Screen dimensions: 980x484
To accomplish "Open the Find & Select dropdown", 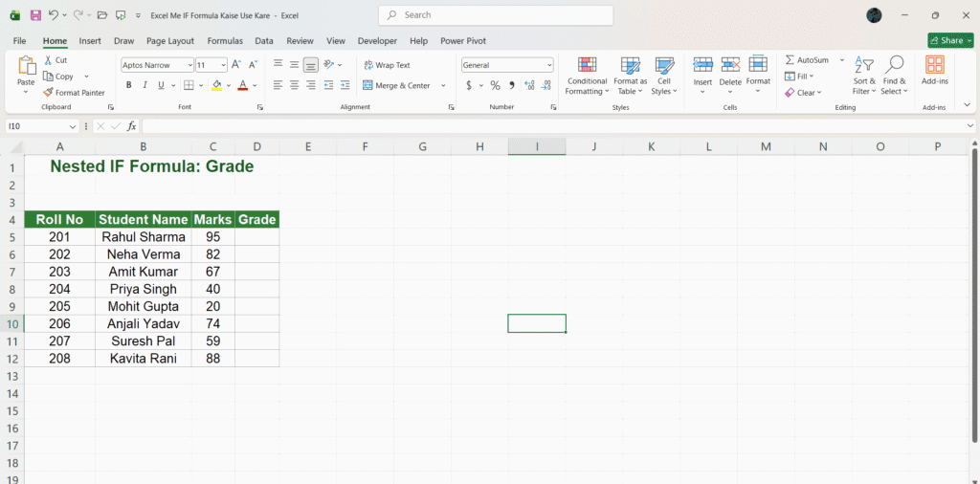I will [895, 77].
